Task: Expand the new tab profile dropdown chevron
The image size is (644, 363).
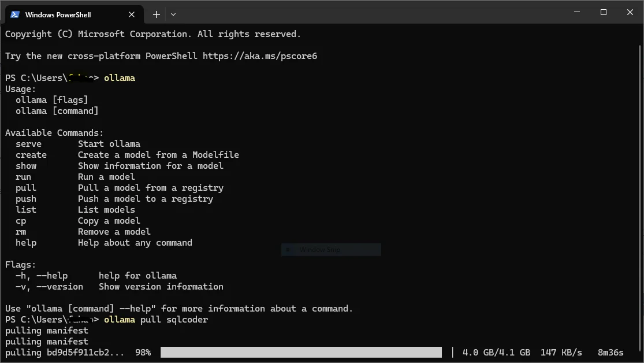Action: pyautogui.click(x=173, y=14)
